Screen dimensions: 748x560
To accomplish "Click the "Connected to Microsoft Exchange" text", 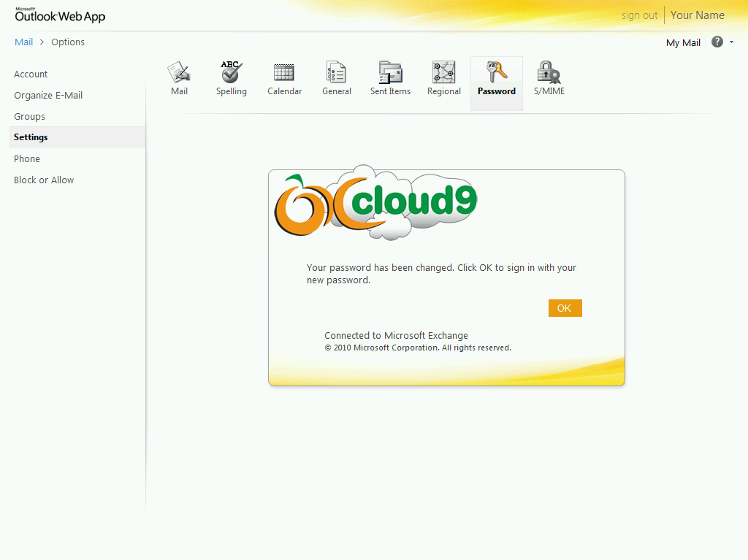I will (396, 335).
